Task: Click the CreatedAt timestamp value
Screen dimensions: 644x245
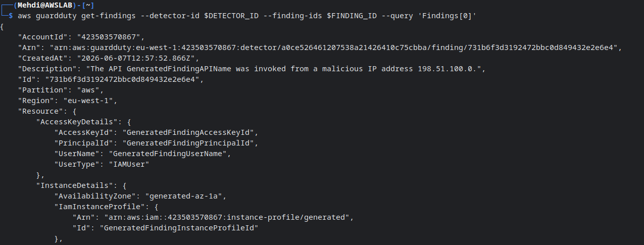Action: coord(136,58)
